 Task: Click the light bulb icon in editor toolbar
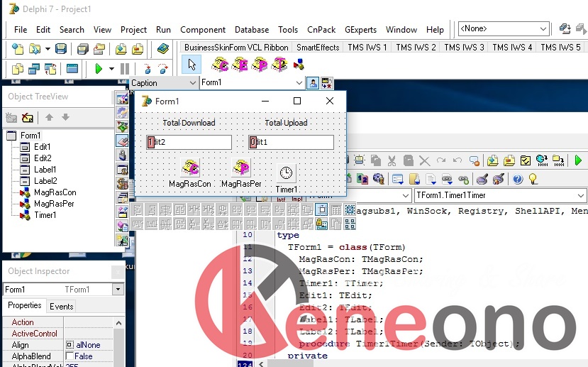click(x=533, y=180)
